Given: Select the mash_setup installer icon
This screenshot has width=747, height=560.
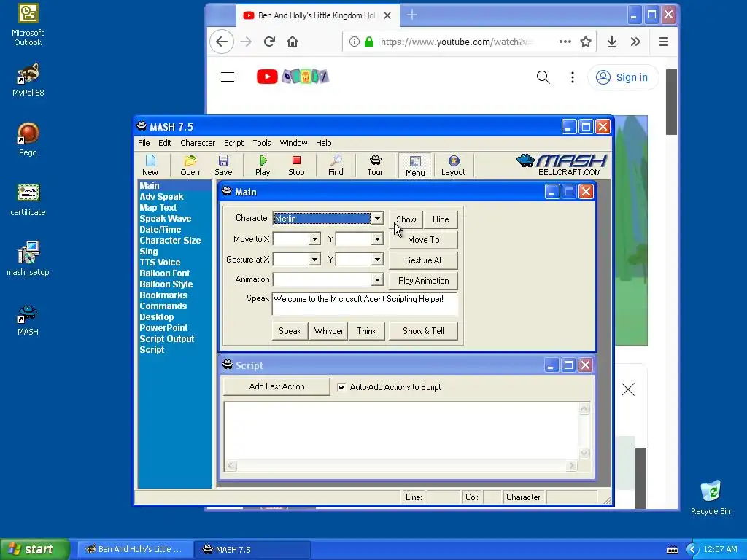Looking at the screenshot, I should click(28, 259).
